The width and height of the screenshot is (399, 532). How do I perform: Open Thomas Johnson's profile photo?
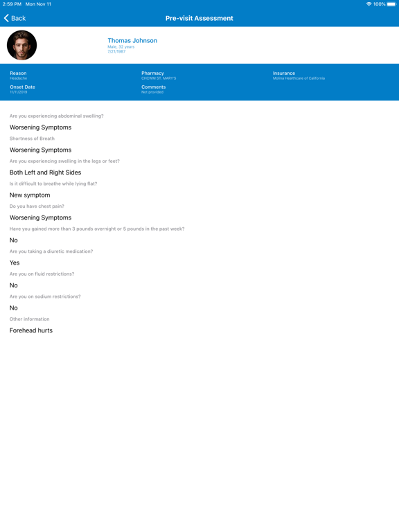[21, 45]
